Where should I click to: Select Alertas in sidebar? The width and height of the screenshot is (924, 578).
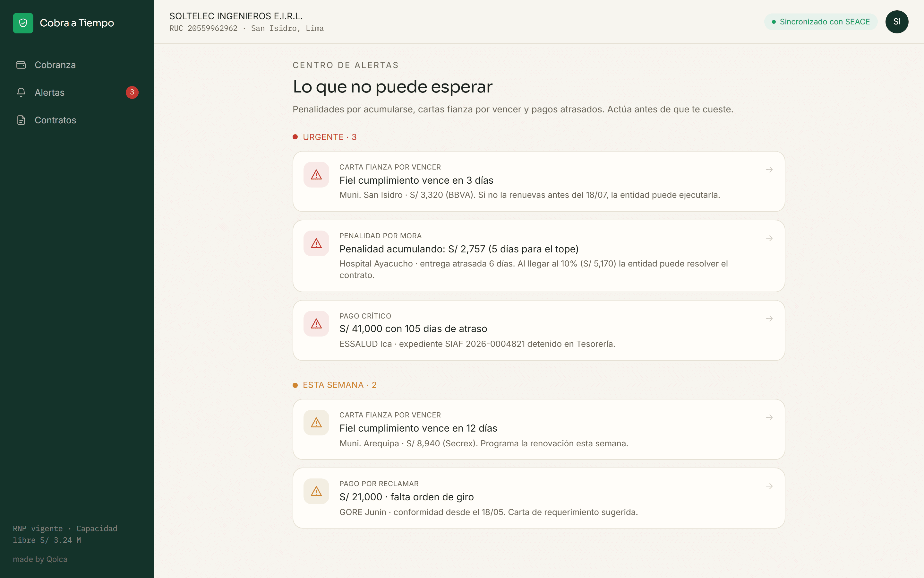click(77, 92)
